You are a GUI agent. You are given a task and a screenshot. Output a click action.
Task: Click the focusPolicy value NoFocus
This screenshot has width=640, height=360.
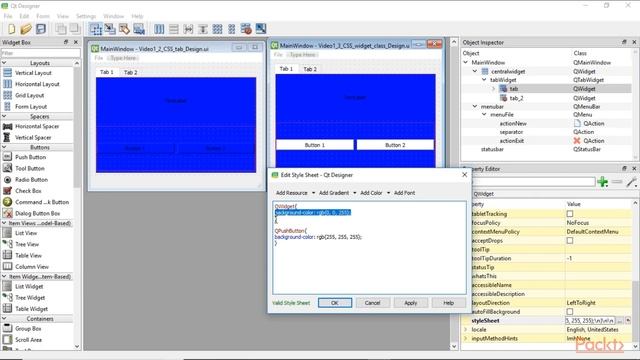tap(578, 223)
